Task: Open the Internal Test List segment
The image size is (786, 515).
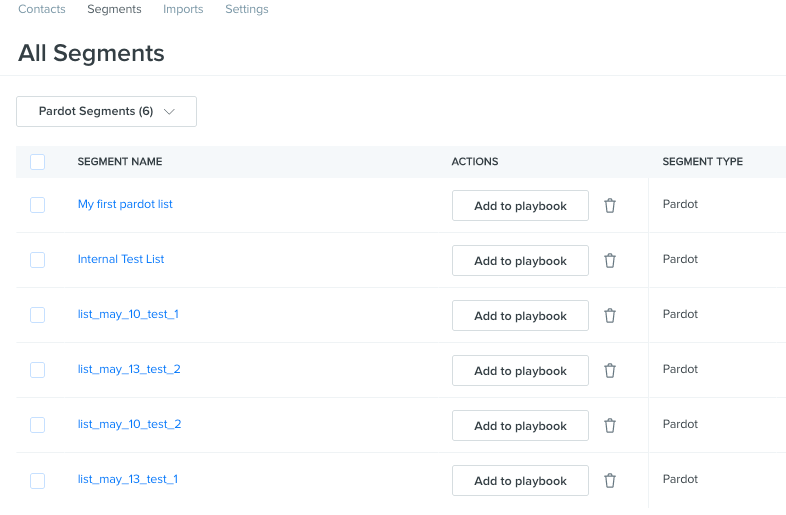Action: coord(121,259)
